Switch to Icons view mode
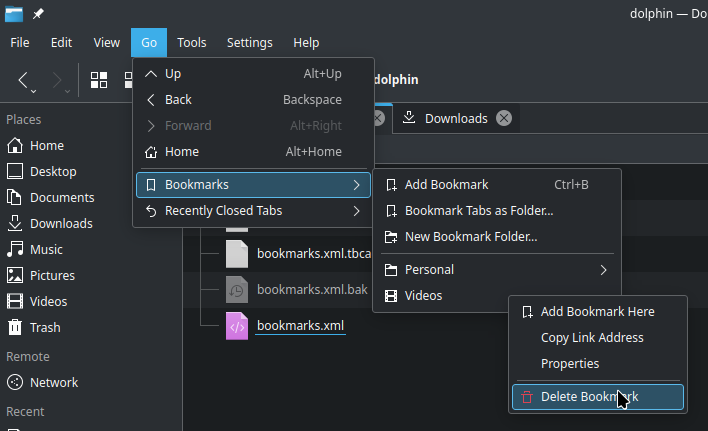This screenshot has width=708, height=431. pos(99,80)
